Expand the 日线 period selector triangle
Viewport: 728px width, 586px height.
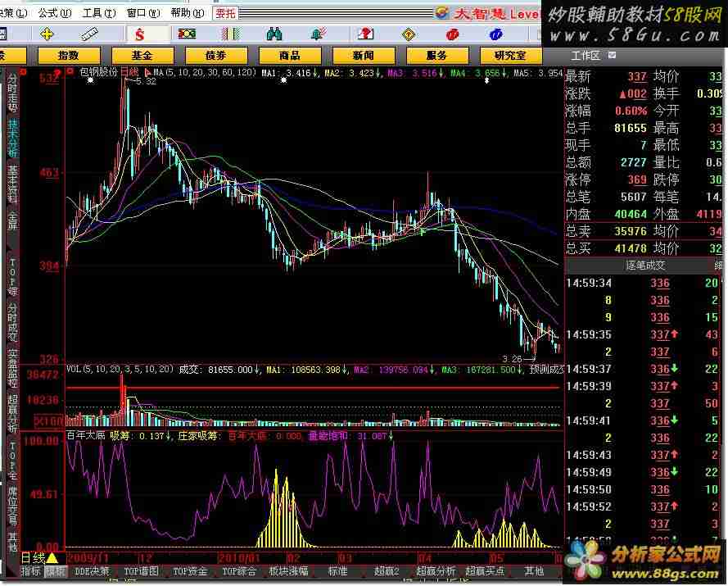[52, 557]
